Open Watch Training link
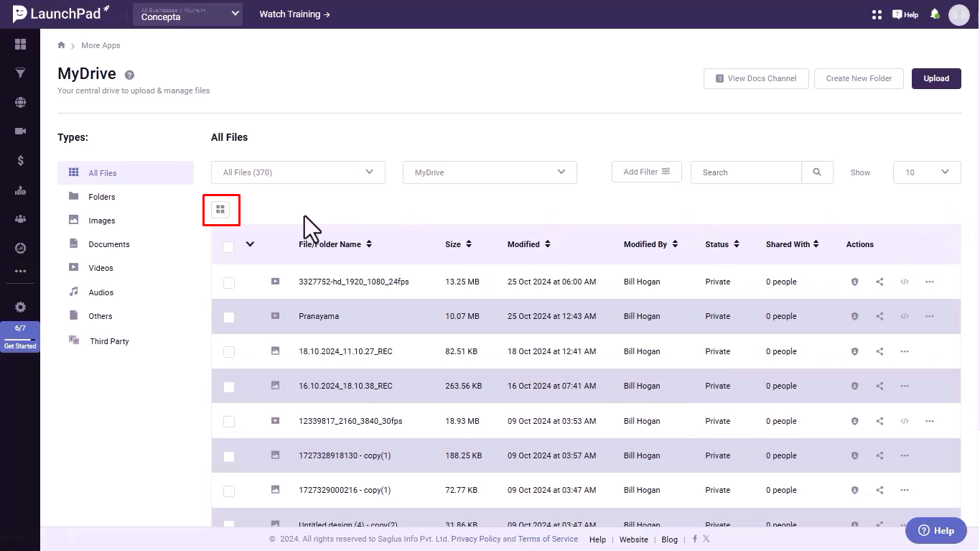The image size is (980, 551). coord(294,14)
